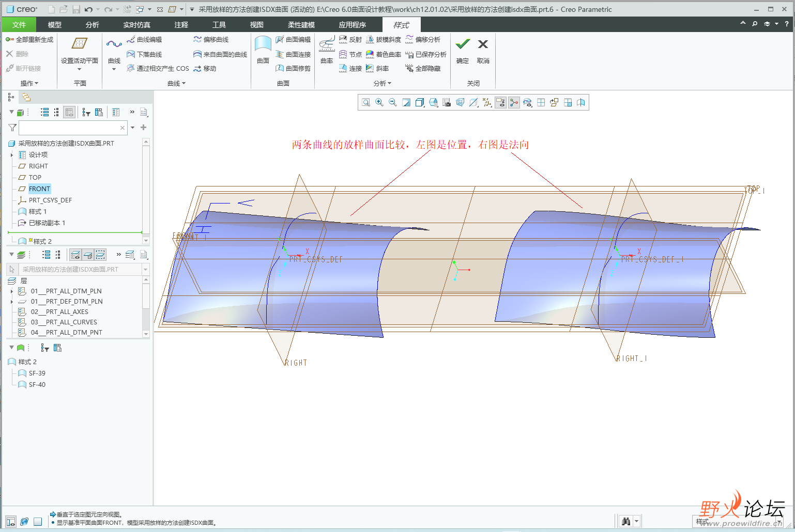
Task: Select 下落曲线 (Drop Curve) tool
Action: pyautogui.click(x=144, y=54)
